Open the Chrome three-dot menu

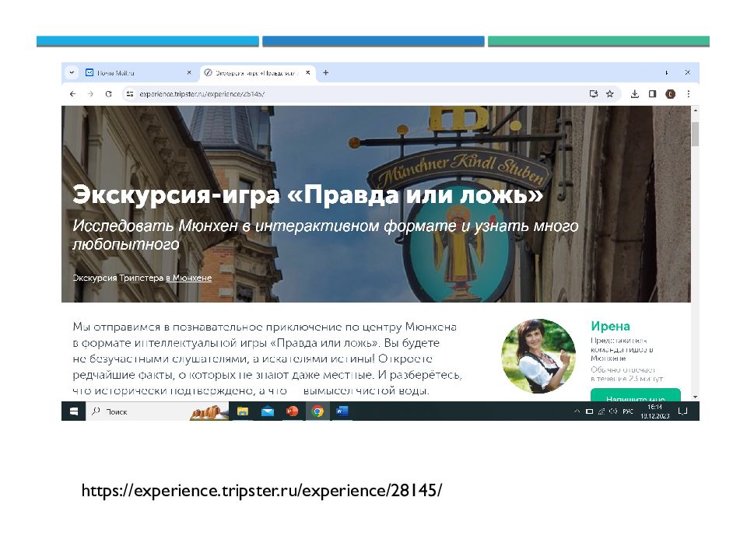point(689,93)
